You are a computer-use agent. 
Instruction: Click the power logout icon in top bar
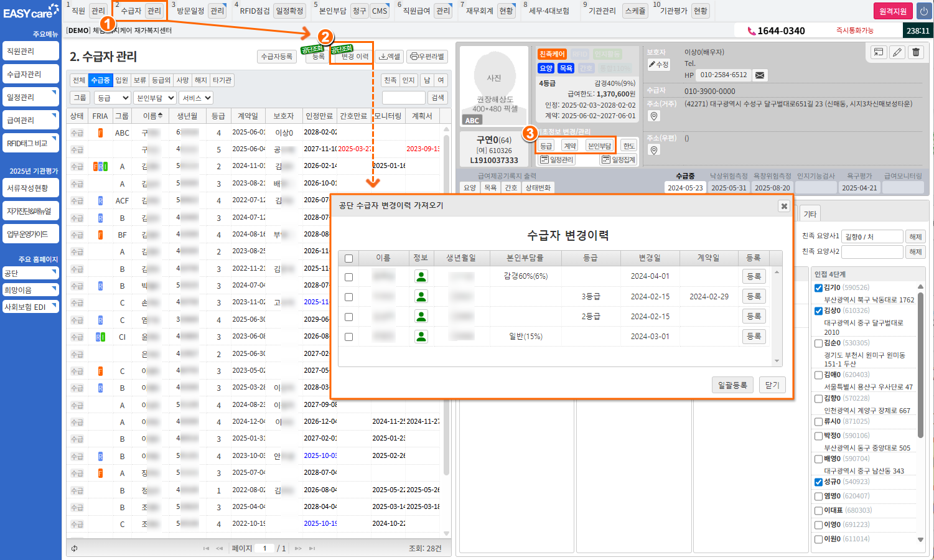pos(923,11)
